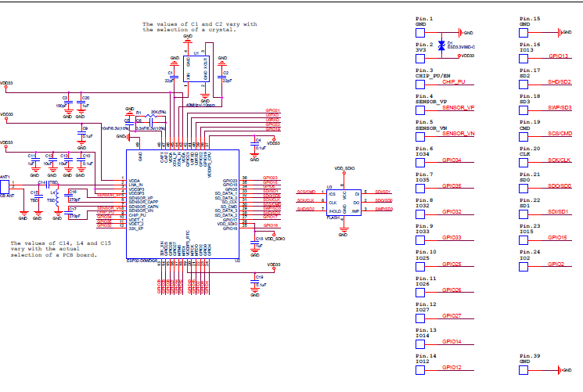
Task: Select the D1 ESD diode symbol
Action: click(441, 45)
